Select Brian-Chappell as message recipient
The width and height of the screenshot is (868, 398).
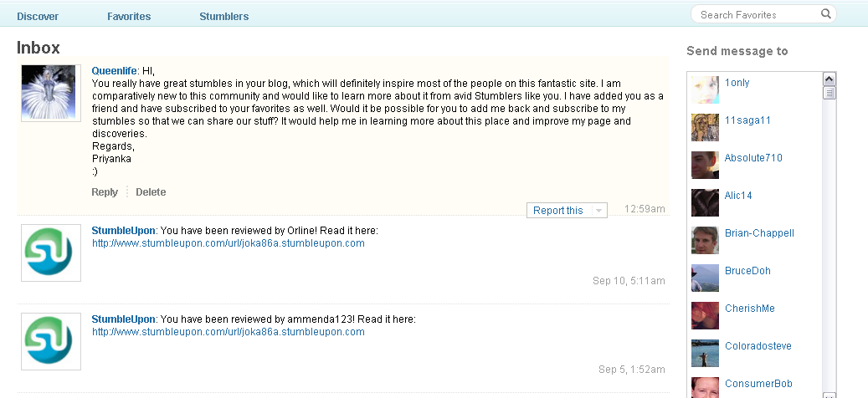[x=759, y=232]
